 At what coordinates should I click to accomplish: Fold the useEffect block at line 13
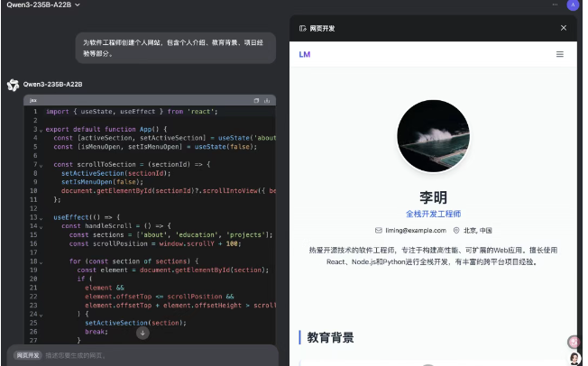(41, 218)
